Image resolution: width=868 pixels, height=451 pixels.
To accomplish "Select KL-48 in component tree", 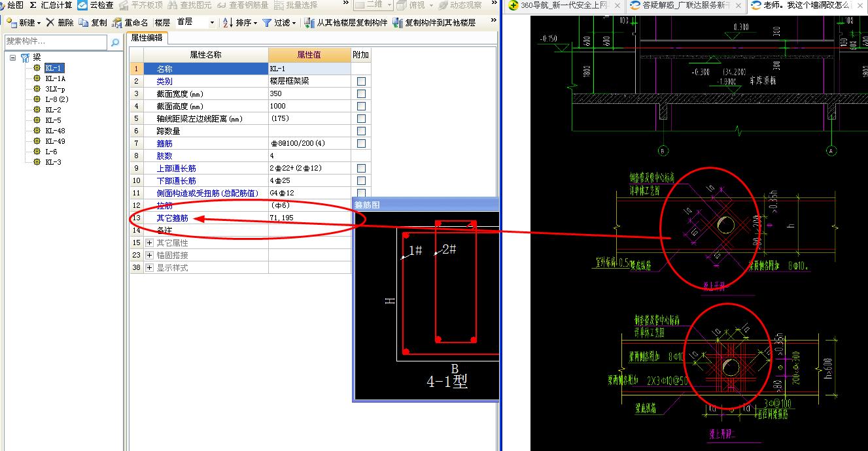I will click(56, 131).
